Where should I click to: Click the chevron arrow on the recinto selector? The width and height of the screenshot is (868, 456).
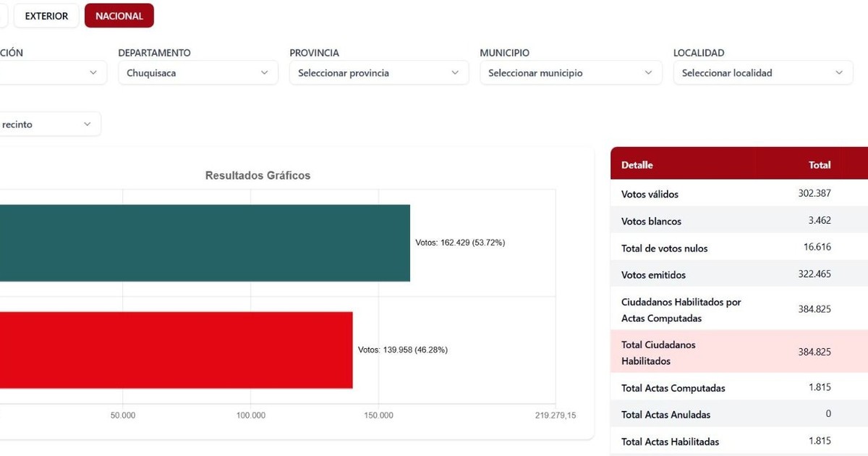point(88,124)
